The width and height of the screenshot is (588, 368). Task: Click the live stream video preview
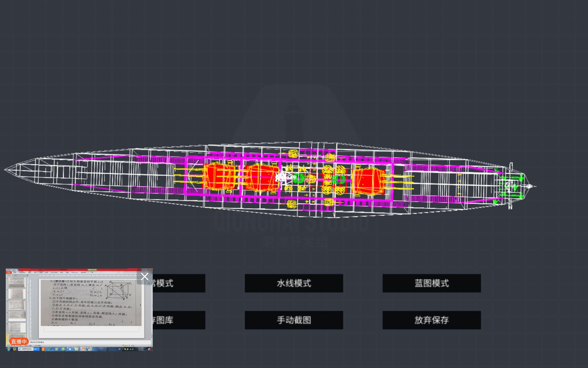79,310
